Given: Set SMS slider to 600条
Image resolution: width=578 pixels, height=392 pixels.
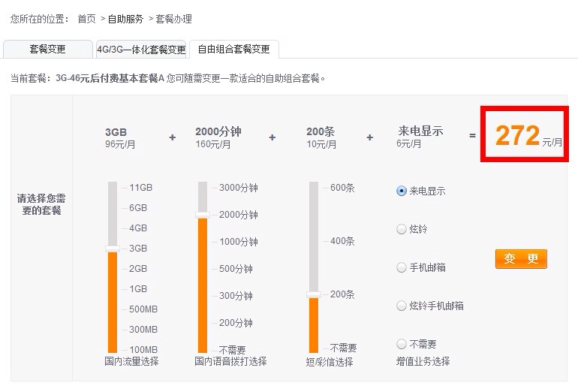Looking at the screenshot, I should [314, 188].
